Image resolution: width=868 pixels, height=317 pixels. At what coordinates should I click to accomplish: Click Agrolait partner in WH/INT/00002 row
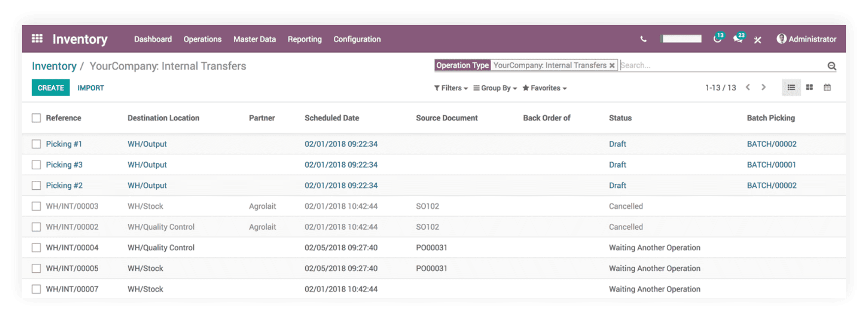(262, 227)
